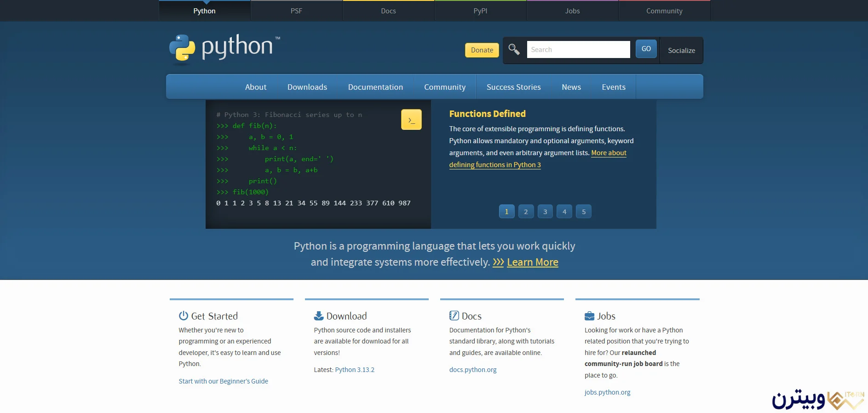The height and width of the screenshot is (413, 868).
Task: Open the About menu
Action: [x=256, y=87]
